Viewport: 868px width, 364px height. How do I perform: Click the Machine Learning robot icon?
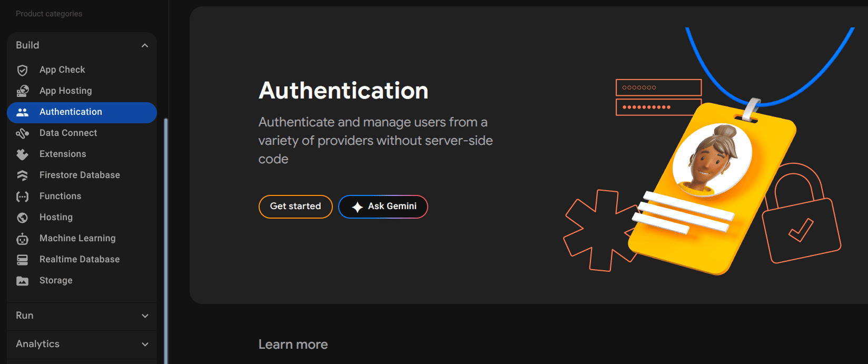point(22,239)
